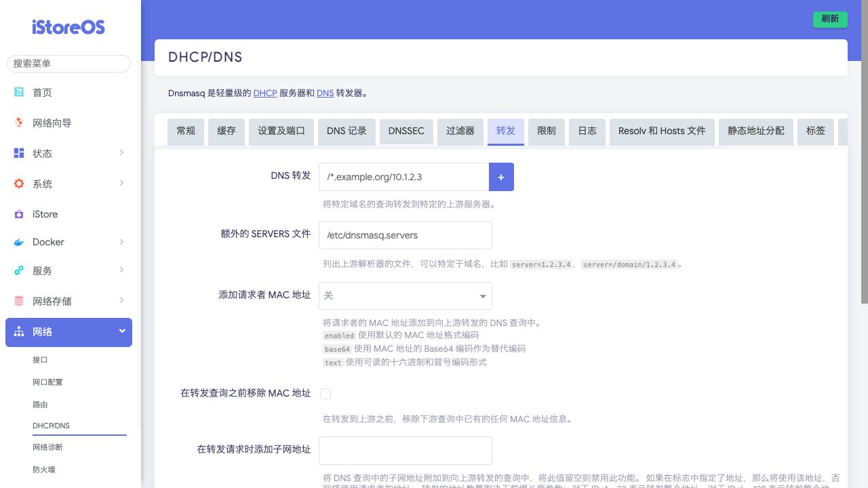Click the 网络存储 database icon
Viewport: 868px width, 488px height.
[19, 301]
